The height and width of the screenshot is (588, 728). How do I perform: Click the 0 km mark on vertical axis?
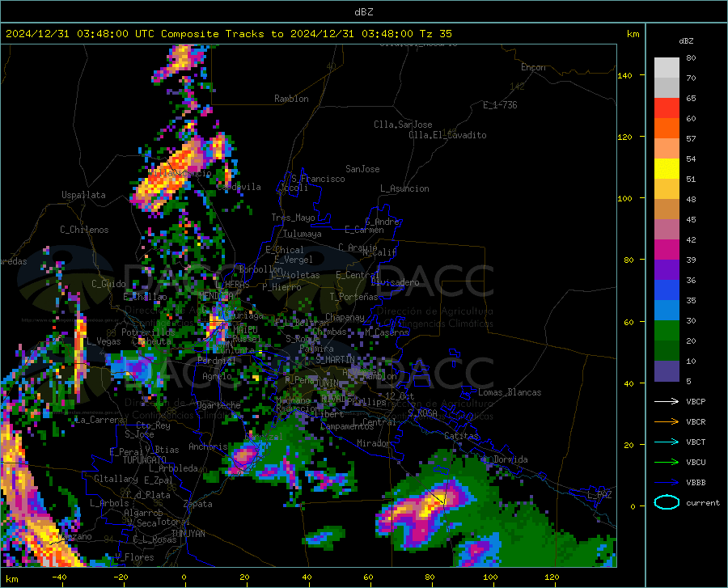point(633,506)
